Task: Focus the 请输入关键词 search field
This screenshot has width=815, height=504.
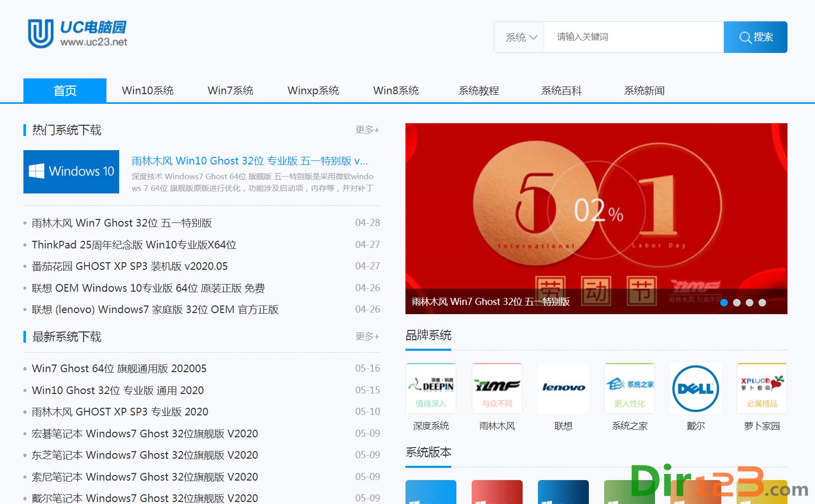Action: (x=634, y=37)
